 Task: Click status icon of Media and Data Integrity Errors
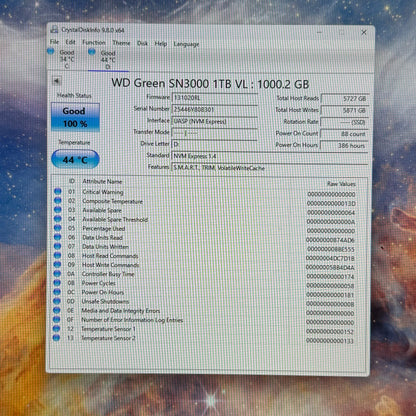click(x=57, y=310)
